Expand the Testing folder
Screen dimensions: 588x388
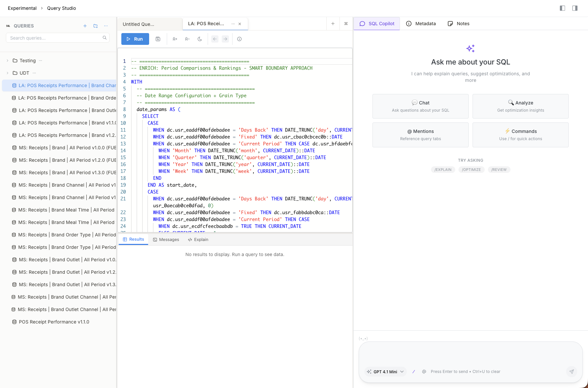8,61
